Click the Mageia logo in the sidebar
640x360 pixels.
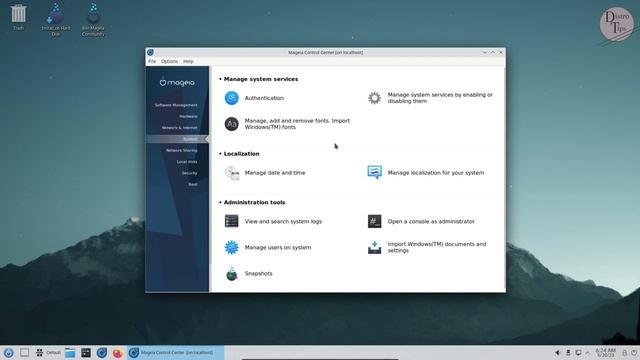pos(177,82)
